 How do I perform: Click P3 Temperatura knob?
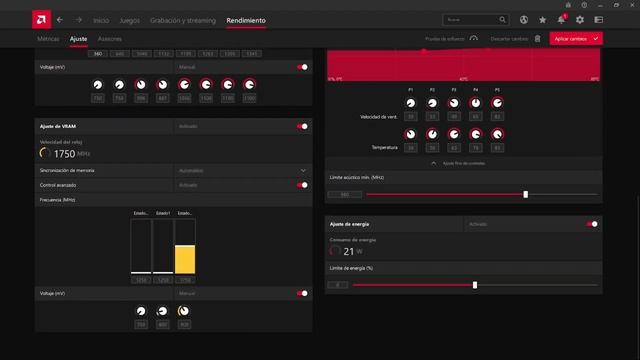454,134
